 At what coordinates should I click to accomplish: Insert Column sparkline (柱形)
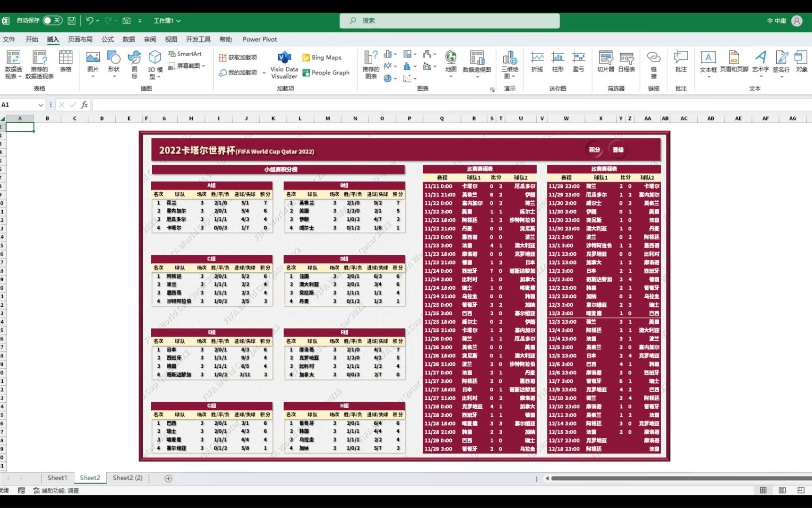[x=558, y=62]
